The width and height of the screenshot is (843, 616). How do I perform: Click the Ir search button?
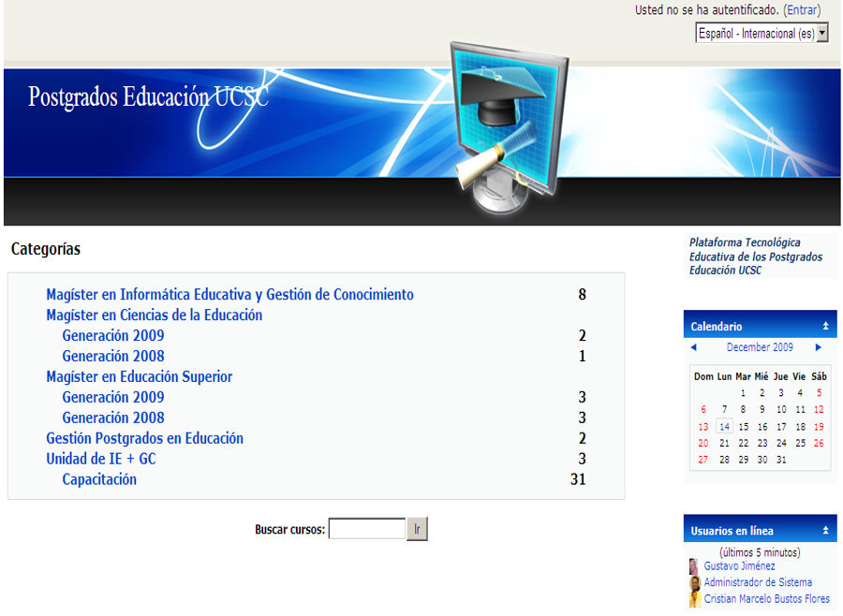pyautogui.click(x=417, y=529)
